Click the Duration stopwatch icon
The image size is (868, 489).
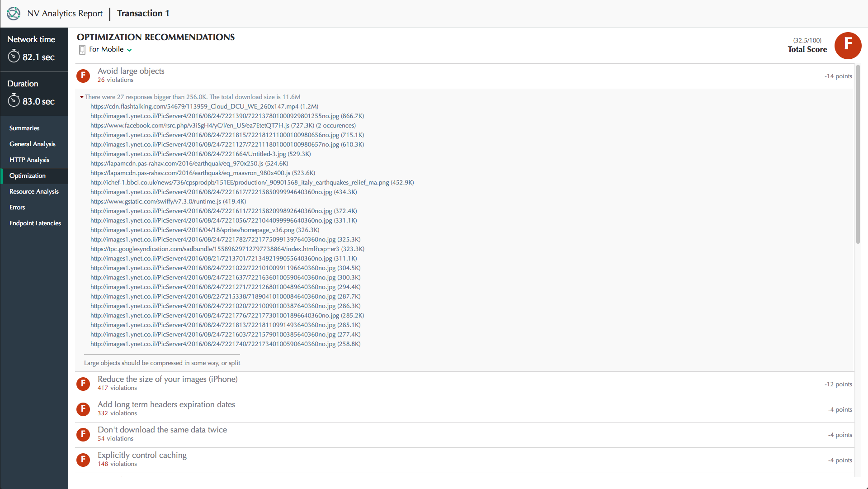pos(14,100)
